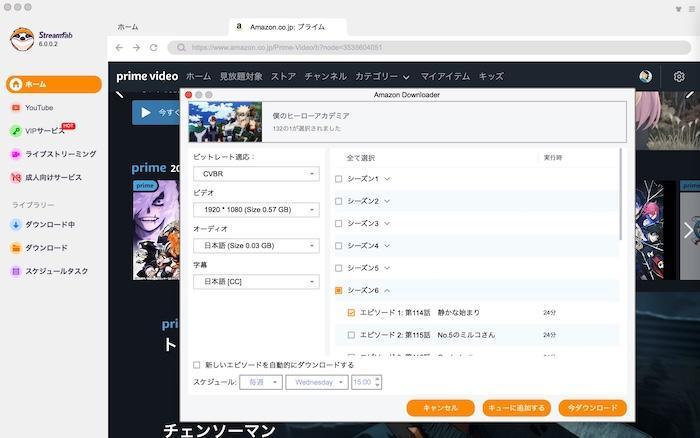Open the Prime Video settings gear
700x438 pixels.
(679, 76)
